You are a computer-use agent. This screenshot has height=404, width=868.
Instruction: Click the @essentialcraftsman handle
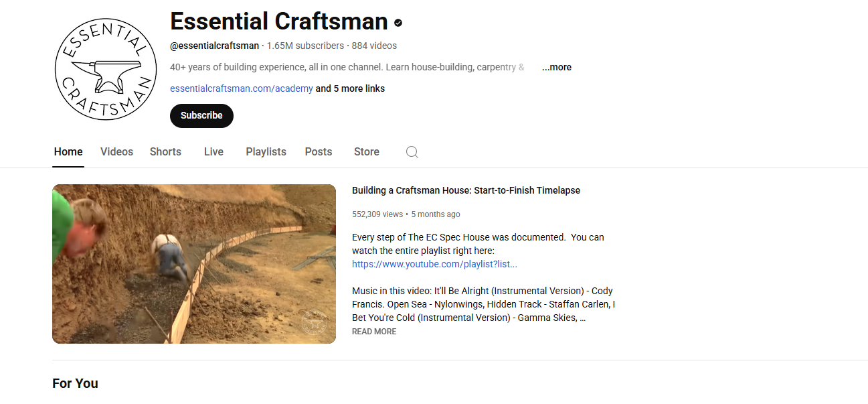tap(214, 45)
